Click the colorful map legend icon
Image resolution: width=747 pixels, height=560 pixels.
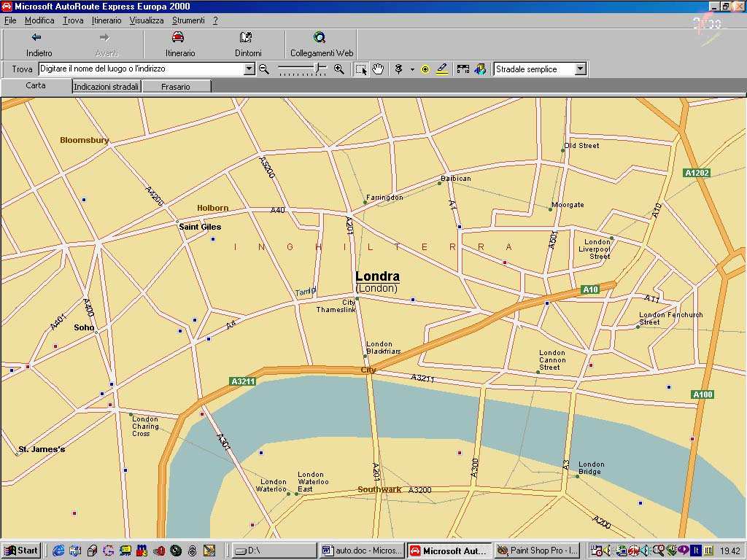click(480, 69)
